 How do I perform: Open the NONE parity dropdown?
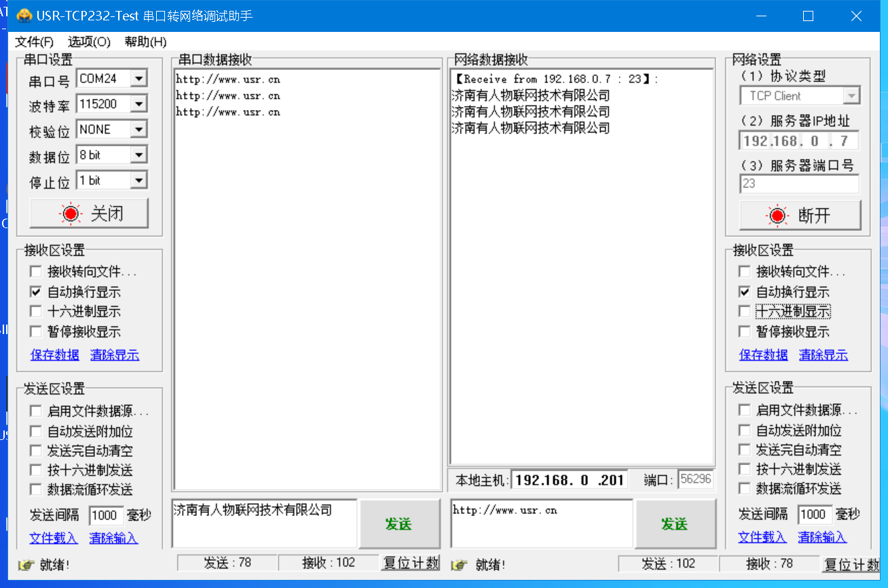pos(138,129)
